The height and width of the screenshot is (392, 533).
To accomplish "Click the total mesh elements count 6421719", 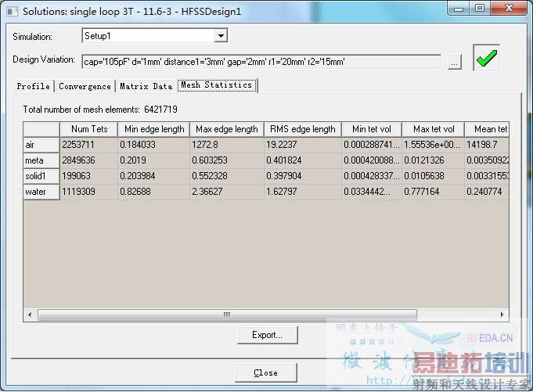I will 160,110.
